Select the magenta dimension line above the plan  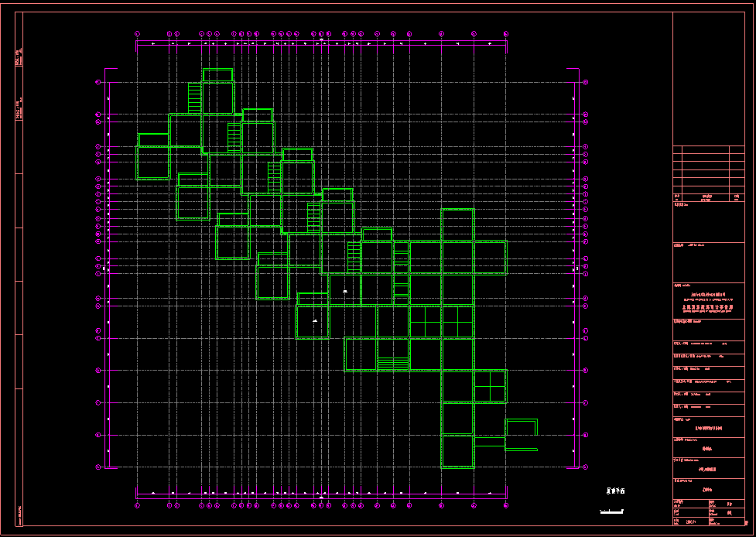[321, 44]
